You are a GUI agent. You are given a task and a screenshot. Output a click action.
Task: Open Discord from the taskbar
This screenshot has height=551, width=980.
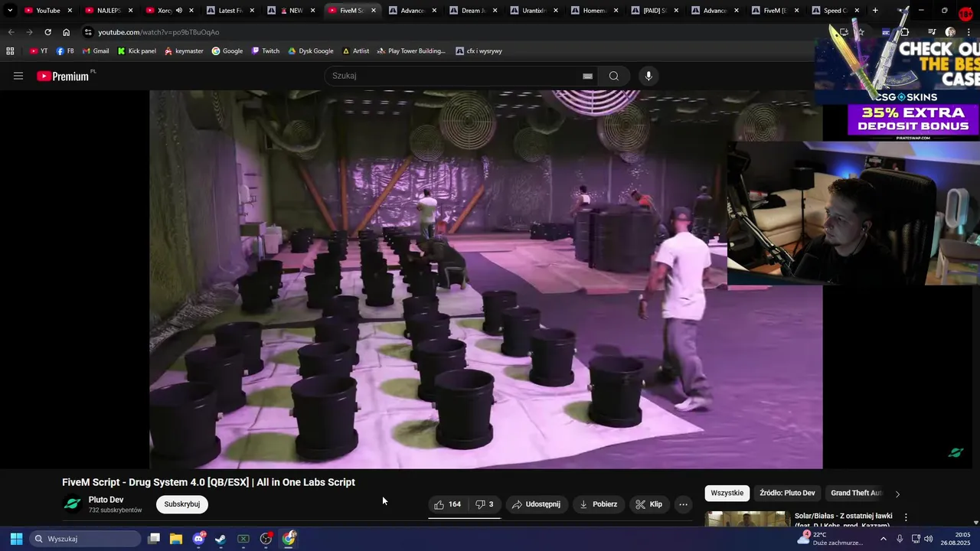click(199, 539)
